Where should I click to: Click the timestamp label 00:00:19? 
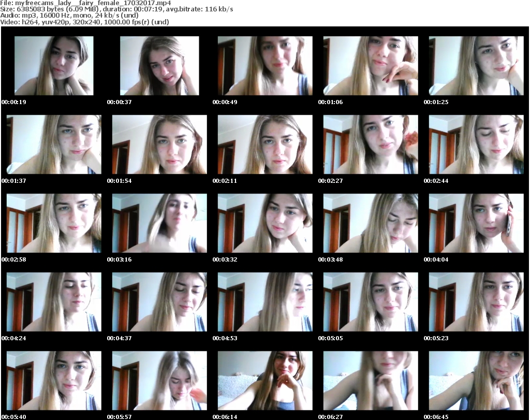pos(14,102)
